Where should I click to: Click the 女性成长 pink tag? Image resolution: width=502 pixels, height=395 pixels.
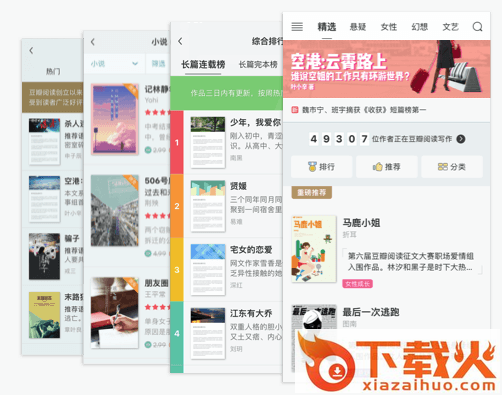pos(357,284)
